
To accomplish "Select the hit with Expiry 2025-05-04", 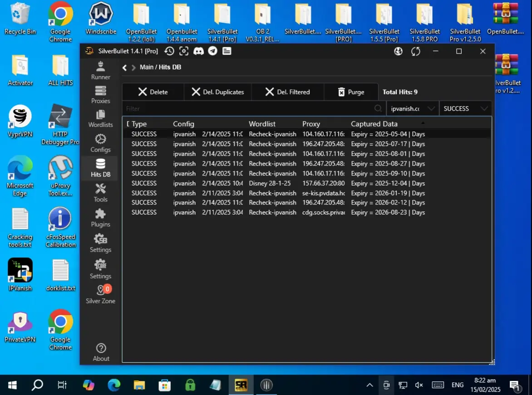I will [307, 134].
